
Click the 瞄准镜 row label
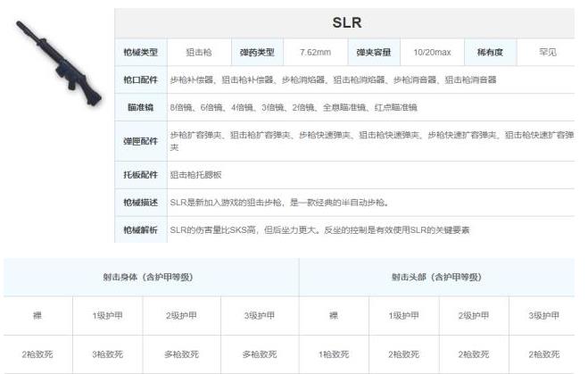point(140,107)
